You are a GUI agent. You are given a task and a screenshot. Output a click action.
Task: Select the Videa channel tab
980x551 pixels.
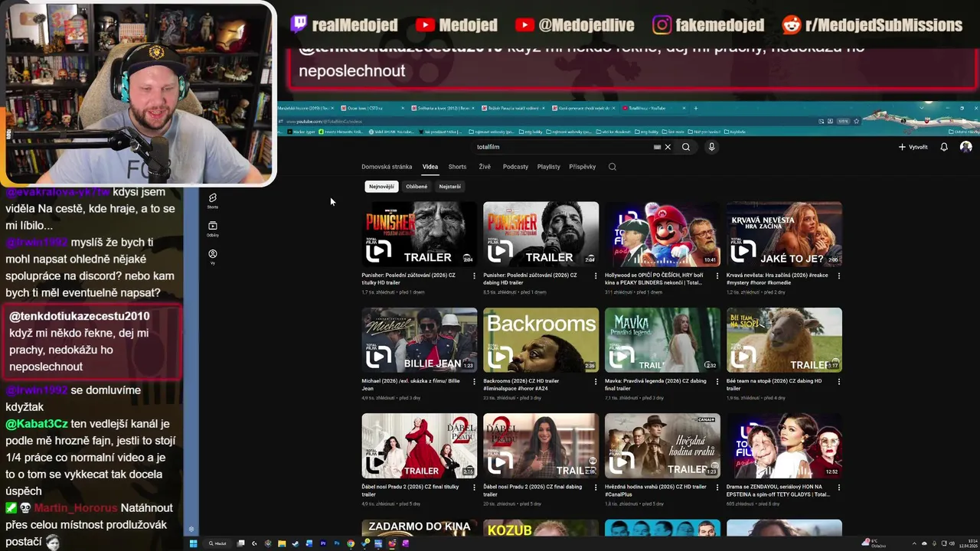click(x=430, y=166)
